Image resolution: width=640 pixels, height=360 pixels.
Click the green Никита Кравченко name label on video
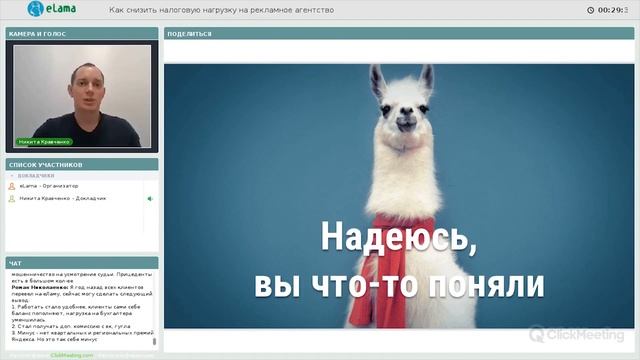44,142
